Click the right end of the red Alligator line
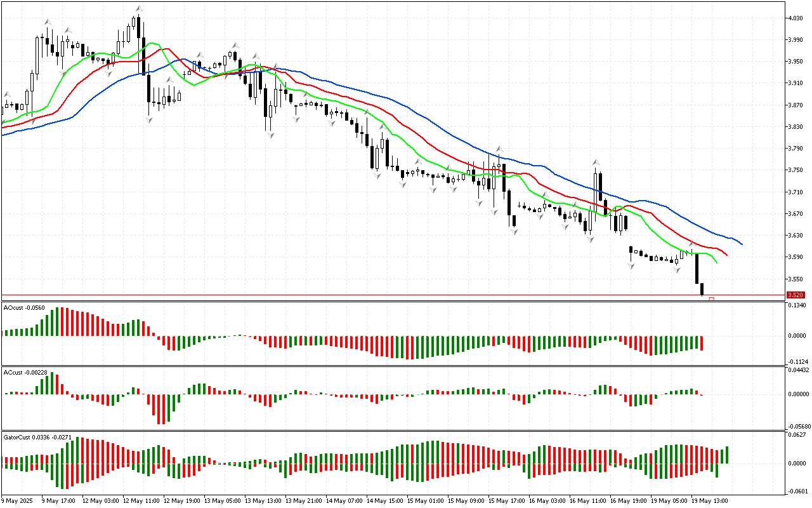 726,256
